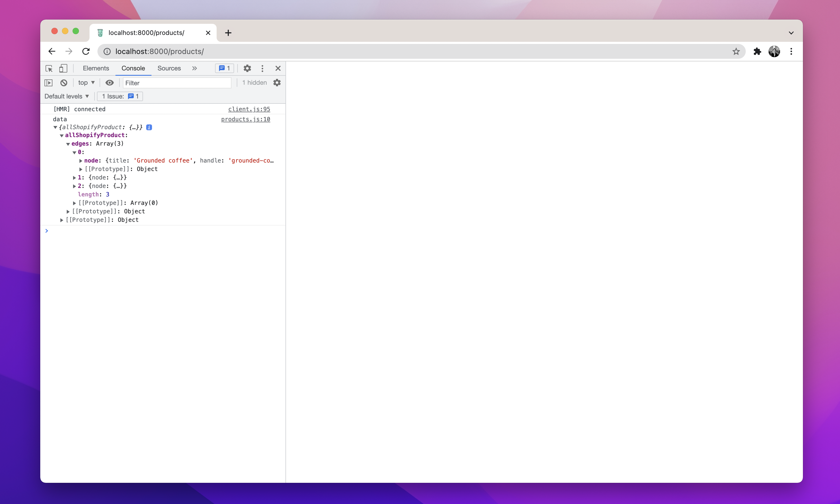Switch to the Sources tab
This screenshot has width=840, height=504.
(169, 68)
